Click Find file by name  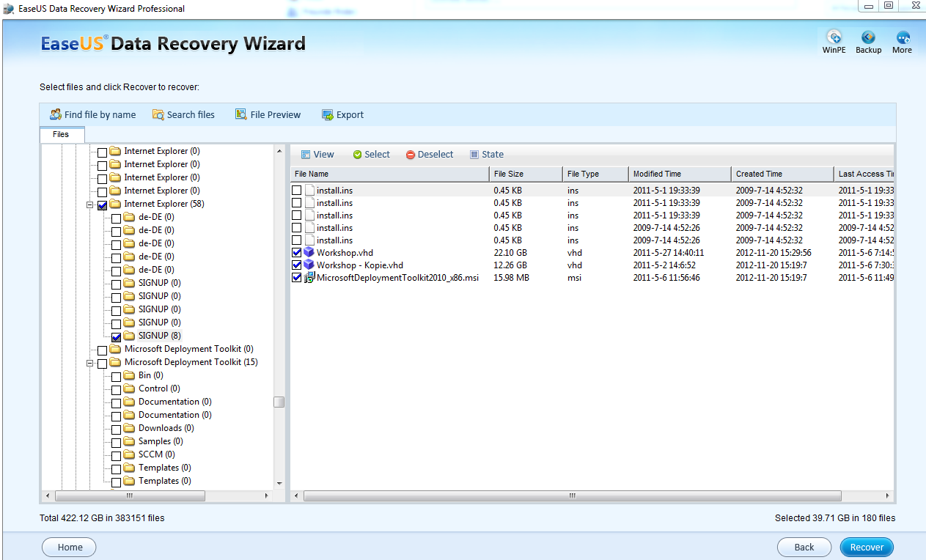pyautogui.click(x=92, y=114)
